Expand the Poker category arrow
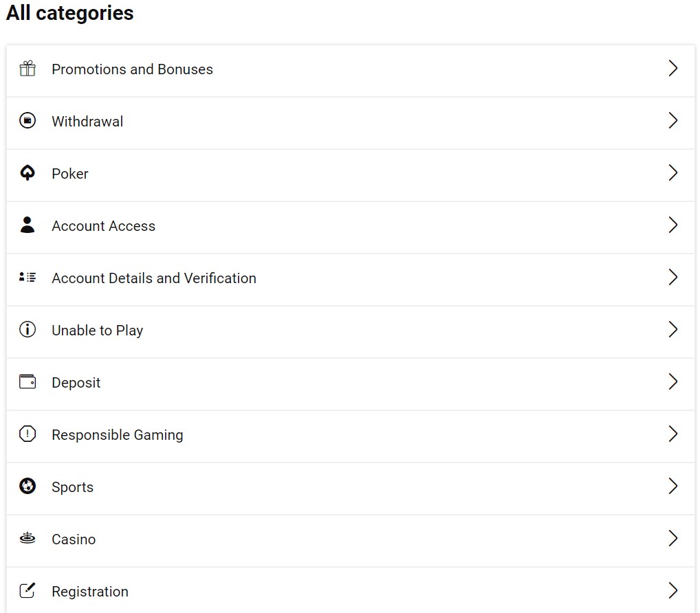 tap(673, 173)
